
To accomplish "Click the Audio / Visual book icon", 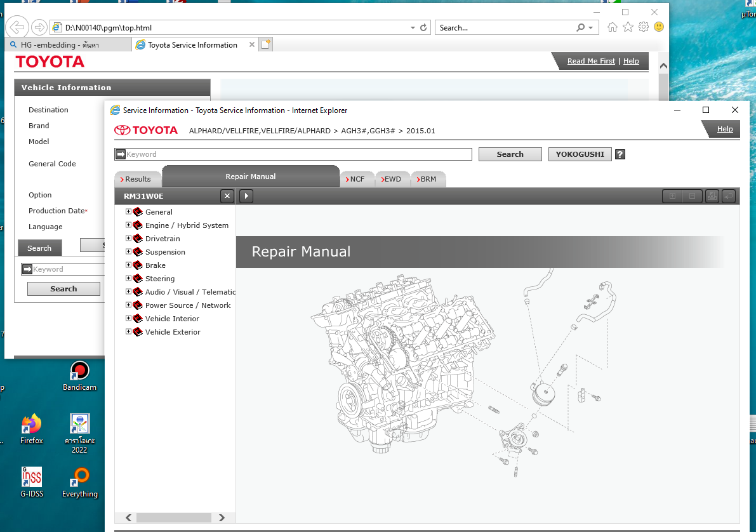I will pos(138,292).
